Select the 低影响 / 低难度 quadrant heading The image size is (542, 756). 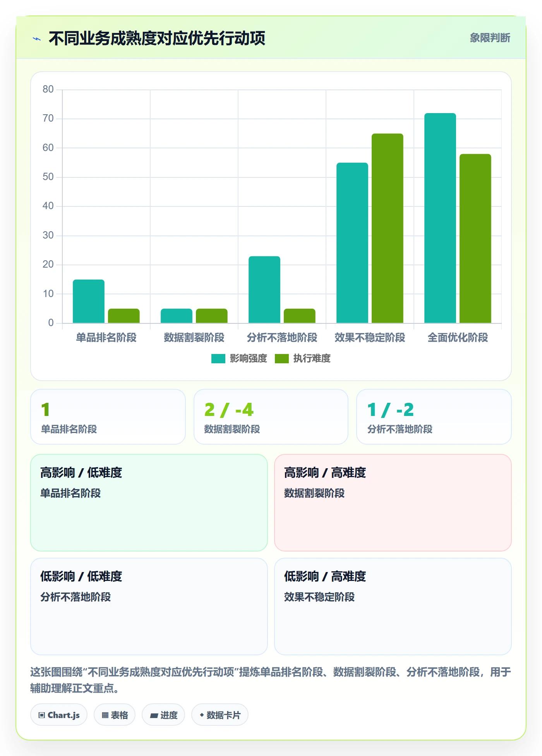81,577
